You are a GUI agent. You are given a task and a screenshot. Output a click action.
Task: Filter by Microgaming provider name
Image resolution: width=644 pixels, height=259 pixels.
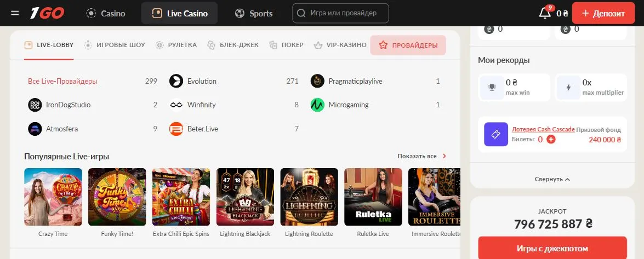[349, 105]
